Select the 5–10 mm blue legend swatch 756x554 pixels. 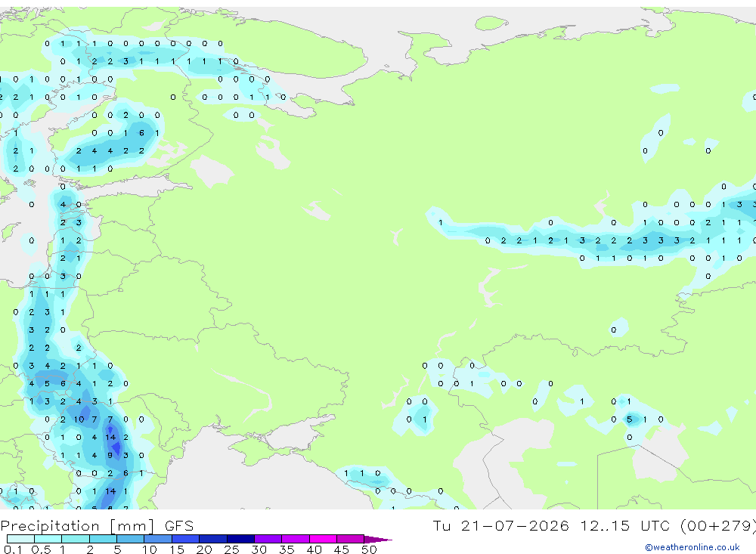[131, 539]
